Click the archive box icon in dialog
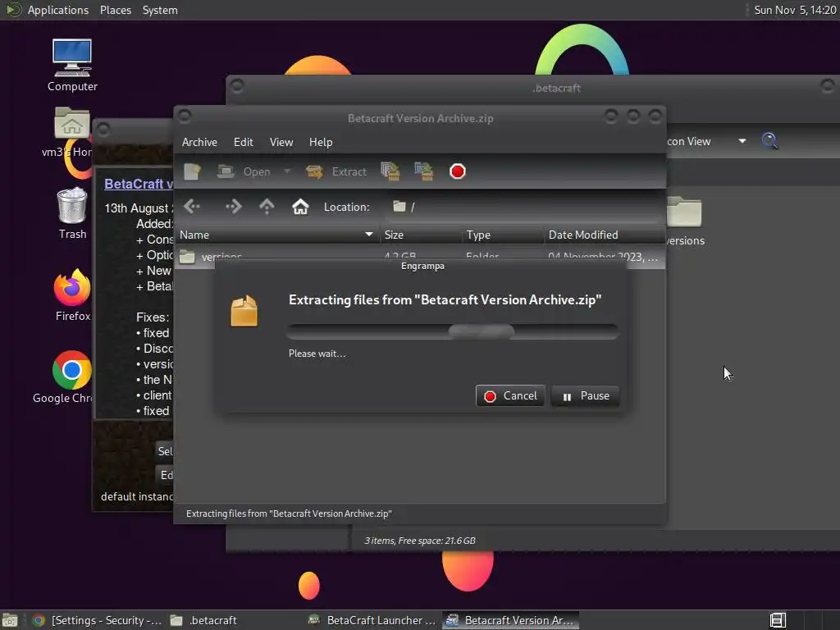 [x=244, y=311]
